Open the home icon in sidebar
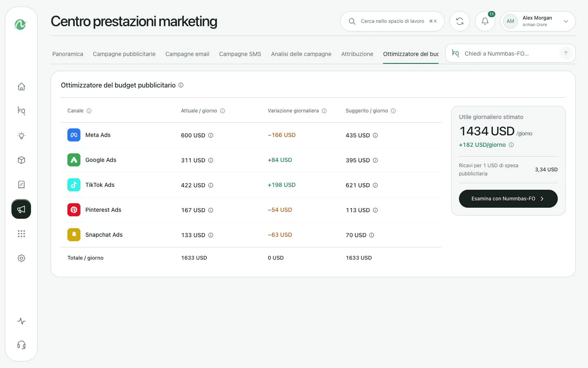Image resolution: width=588 pixels, height=368 pixels. click(x=21, y=87)
